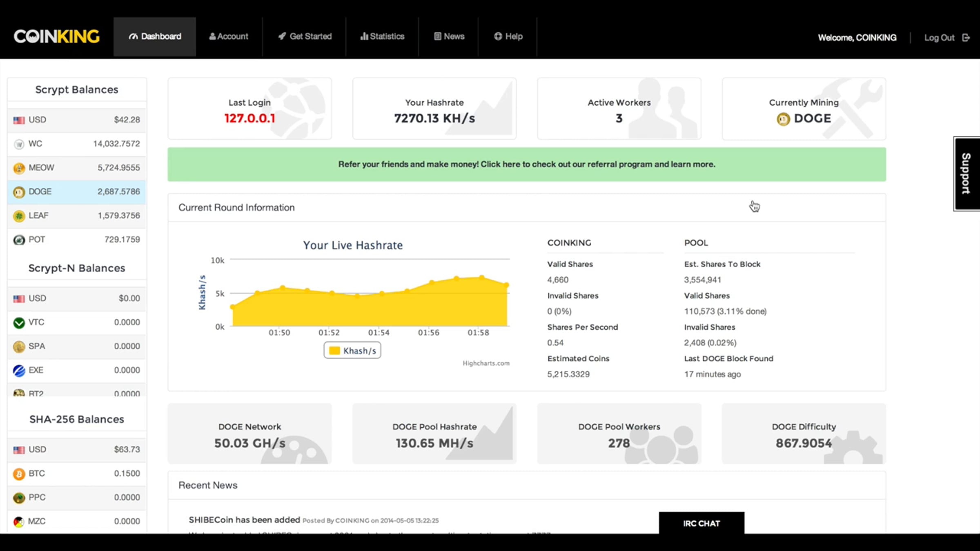Image resolution: width=980 pixels, height=551 pixels.
Task: Click the DOGE Difficulty value 867.9054
Action: point(804,443)
